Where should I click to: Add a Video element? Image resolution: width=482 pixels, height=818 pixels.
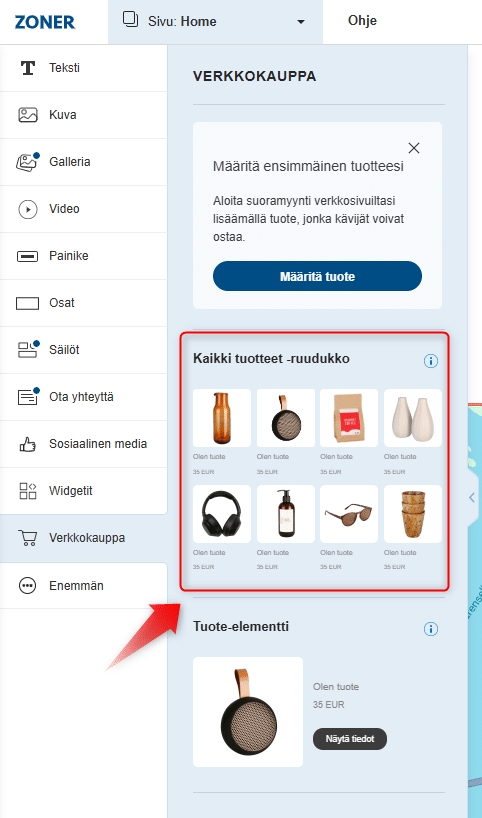[83, 209]
